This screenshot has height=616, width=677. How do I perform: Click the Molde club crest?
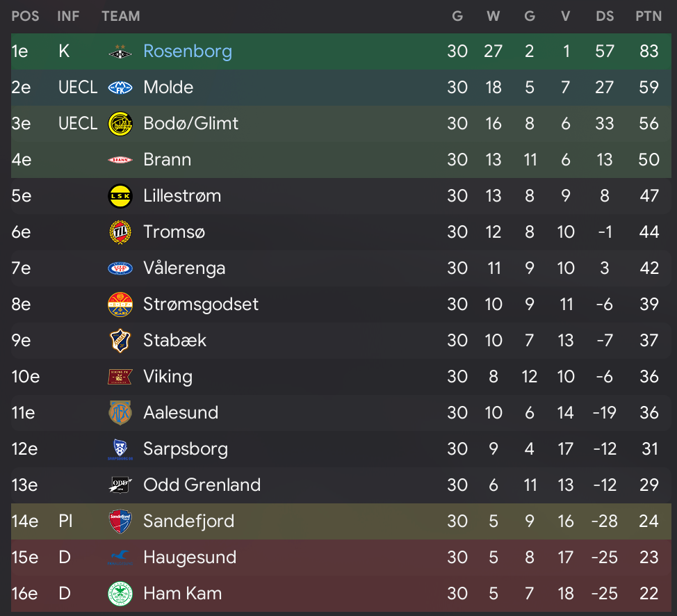[120, 88]
